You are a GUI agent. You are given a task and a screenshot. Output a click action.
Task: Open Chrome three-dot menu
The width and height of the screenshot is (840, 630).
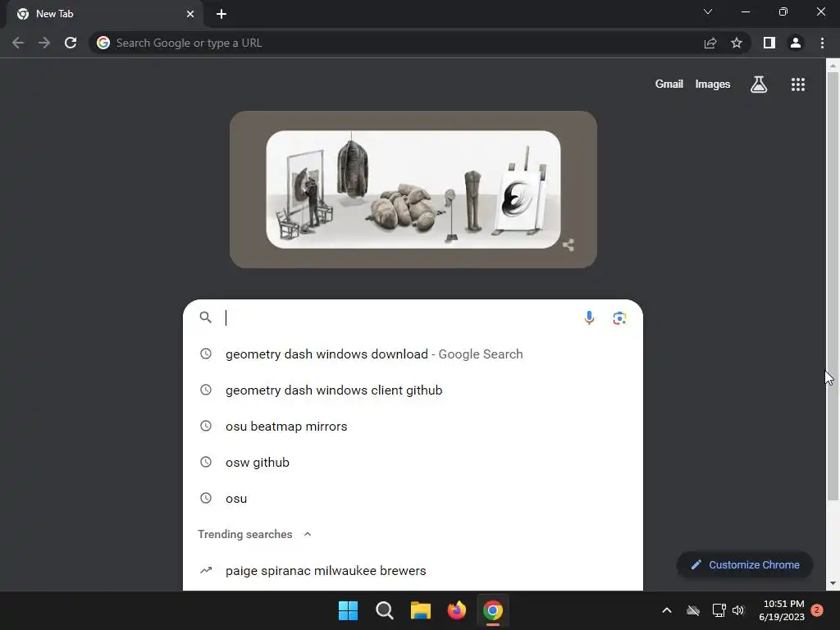(822, 43)
